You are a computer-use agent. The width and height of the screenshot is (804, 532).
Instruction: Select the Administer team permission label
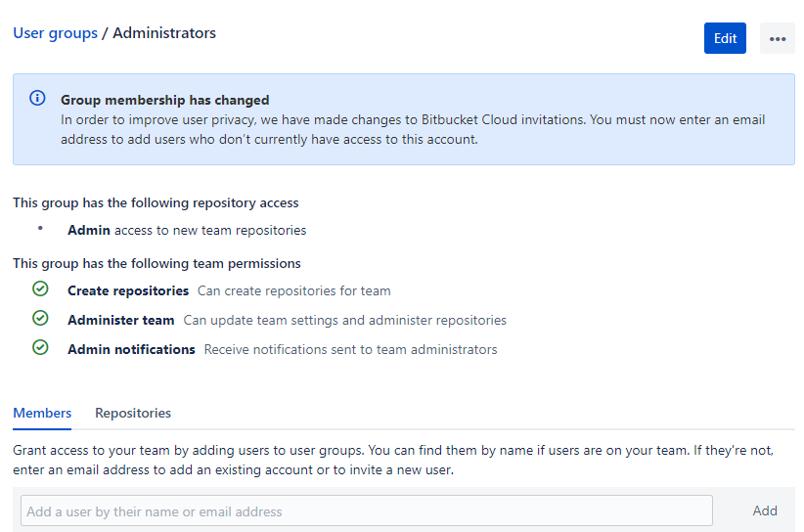pyautogui.click(x=120, y=320)
